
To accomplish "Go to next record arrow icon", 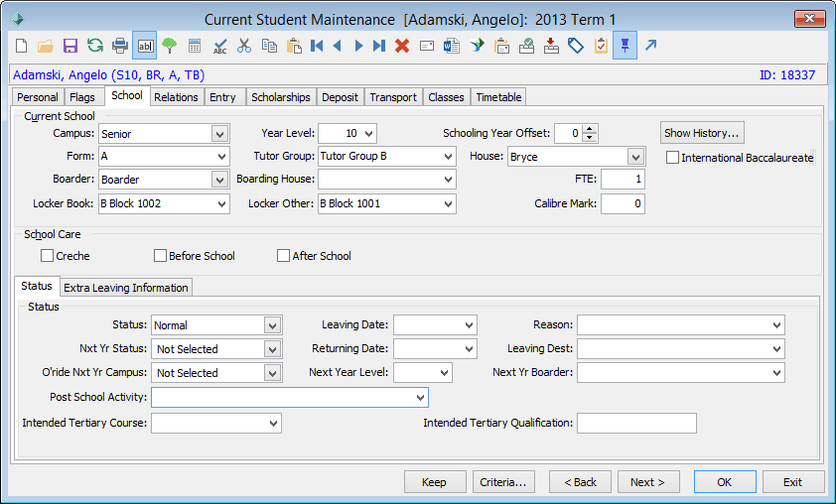I will click(358, 46).
